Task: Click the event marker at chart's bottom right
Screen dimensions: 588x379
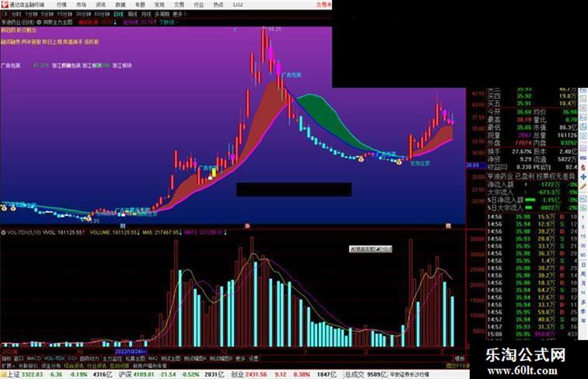Action: (448, 226)
